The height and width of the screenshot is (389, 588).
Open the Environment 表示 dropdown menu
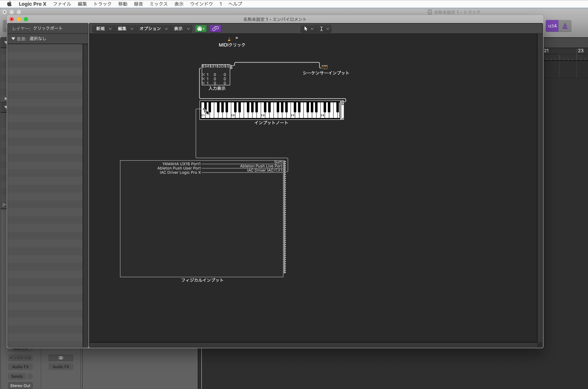click(x=181, y=29)
